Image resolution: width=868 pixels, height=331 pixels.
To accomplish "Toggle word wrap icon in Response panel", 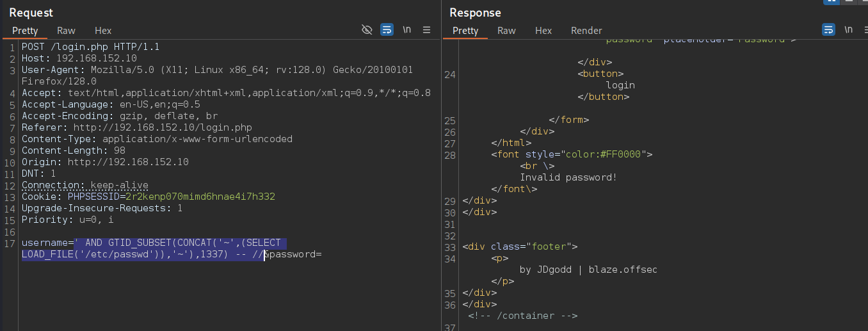I will tap(828, 30).
